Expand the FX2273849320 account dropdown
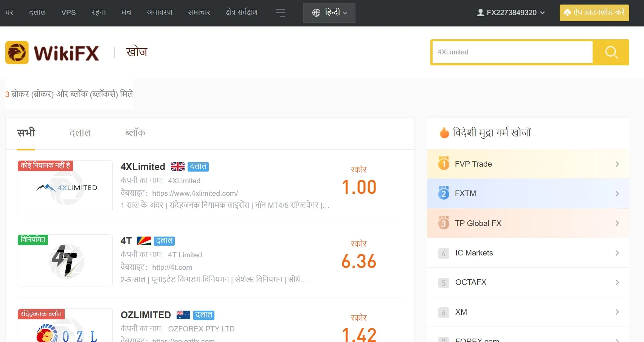 511,12
